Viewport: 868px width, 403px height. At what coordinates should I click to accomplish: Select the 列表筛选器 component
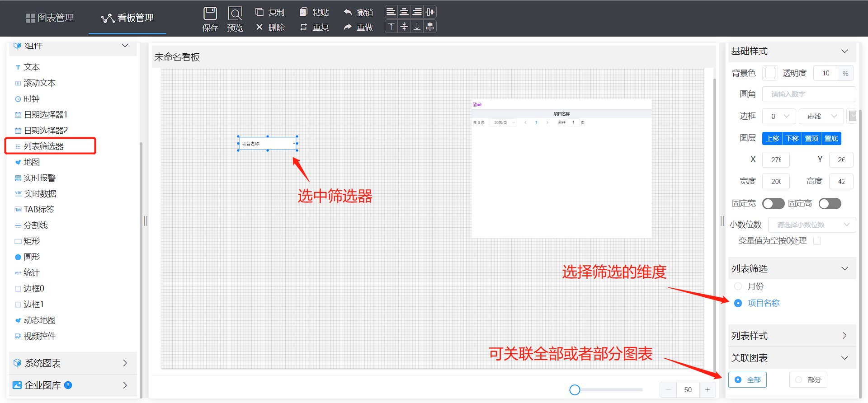(x=39, y=146)
